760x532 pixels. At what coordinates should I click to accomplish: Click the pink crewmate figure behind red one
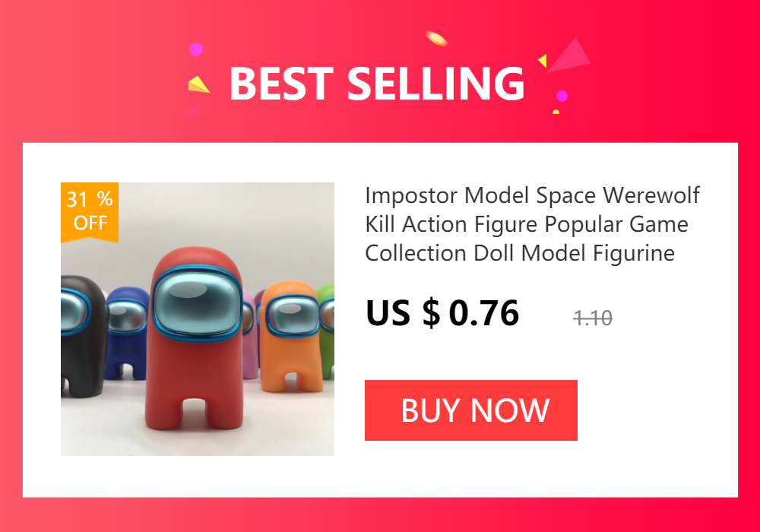point(250,336)
